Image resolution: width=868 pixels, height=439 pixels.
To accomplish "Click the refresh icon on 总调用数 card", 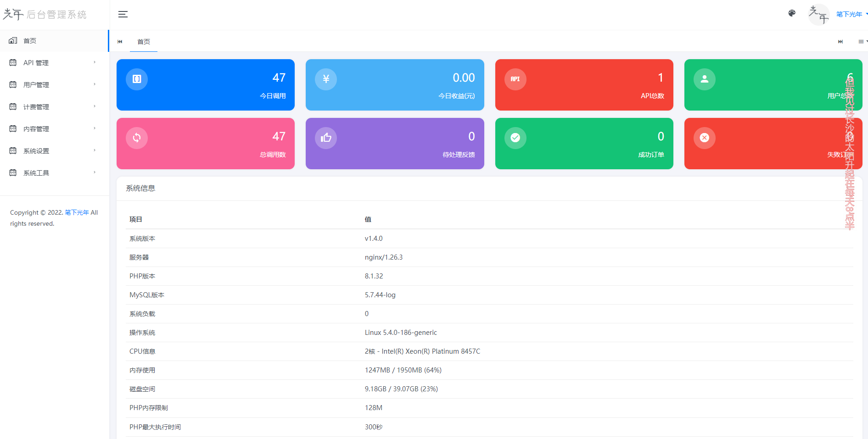I will [137, 138].
